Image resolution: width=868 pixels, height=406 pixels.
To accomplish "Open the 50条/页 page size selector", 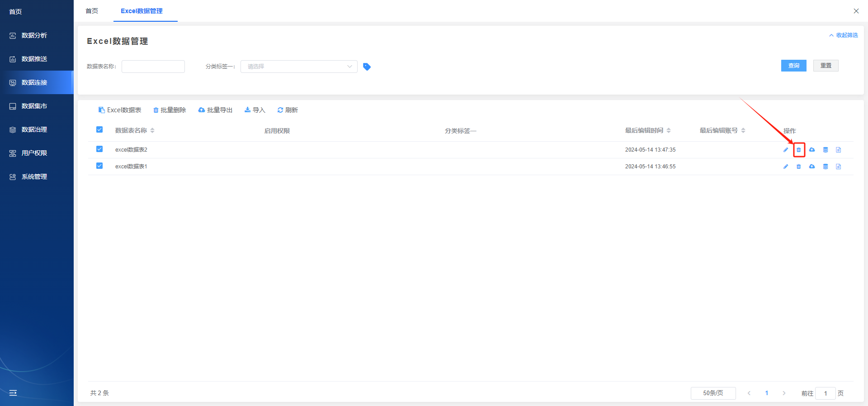I will click(x=713, y=393).
